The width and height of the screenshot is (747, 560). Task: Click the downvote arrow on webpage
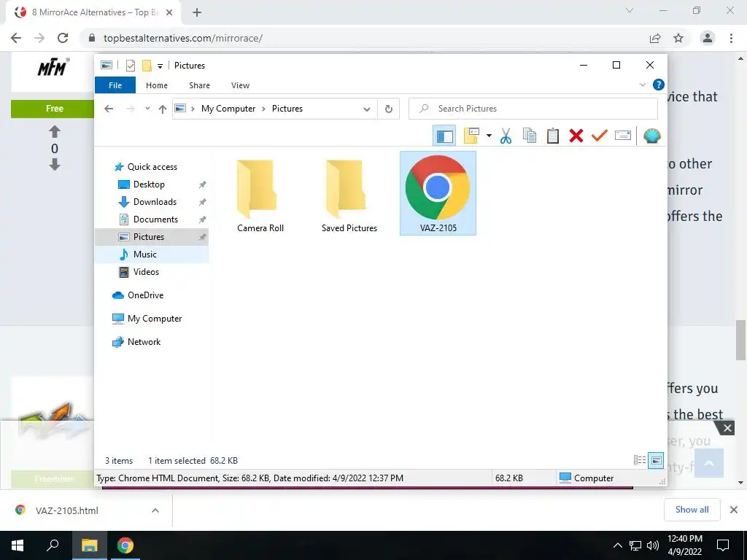[55, 164]
